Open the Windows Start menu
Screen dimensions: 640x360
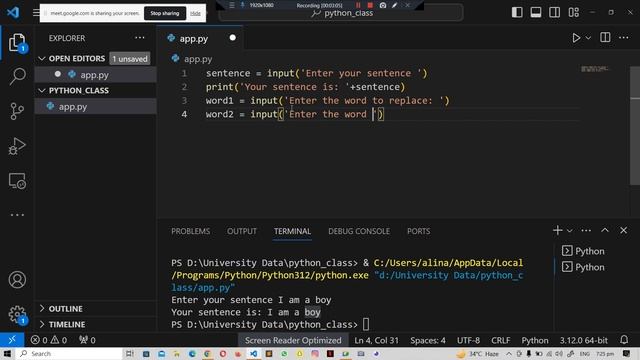(7, 353)
